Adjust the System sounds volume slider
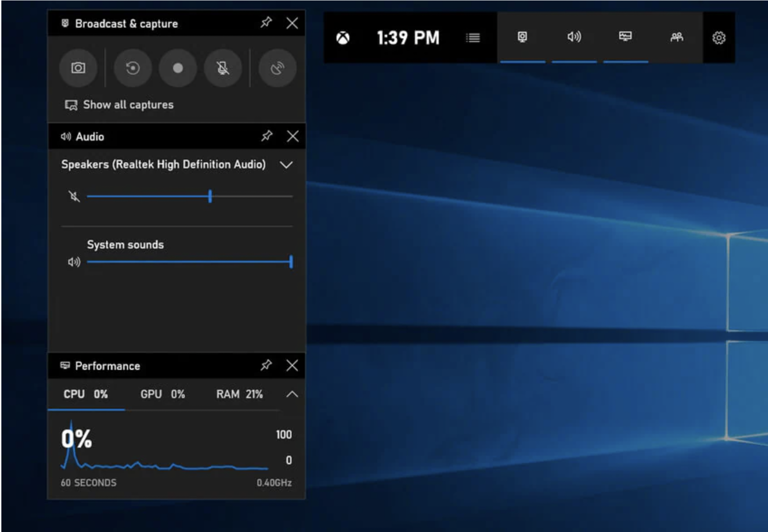This screenshot has height=532, width=768. click(190, 262)
